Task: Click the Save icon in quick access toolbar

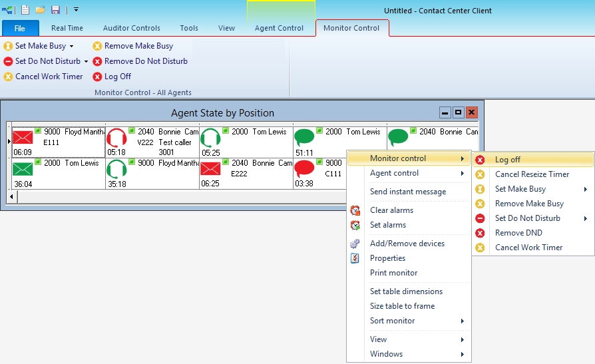Action: [x=55, y=9]
